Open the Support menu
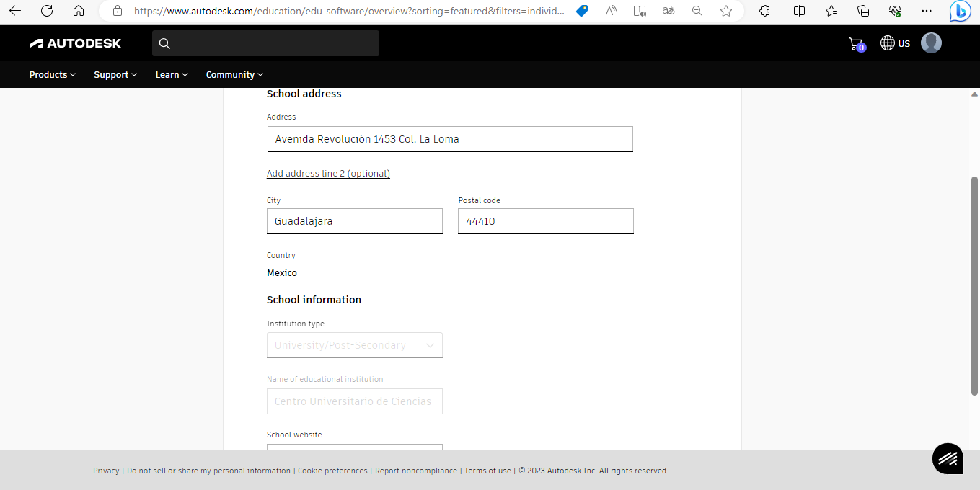 point(115,74)
